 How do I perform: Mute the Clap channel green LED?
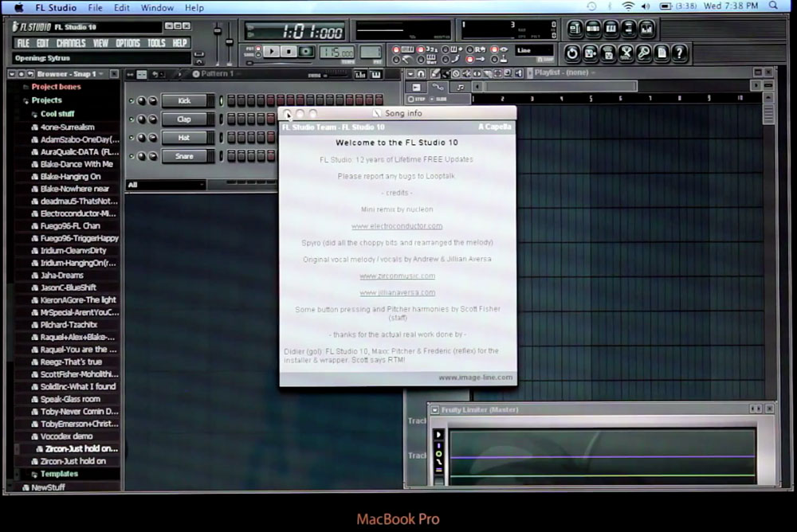[x=132, y=119]
